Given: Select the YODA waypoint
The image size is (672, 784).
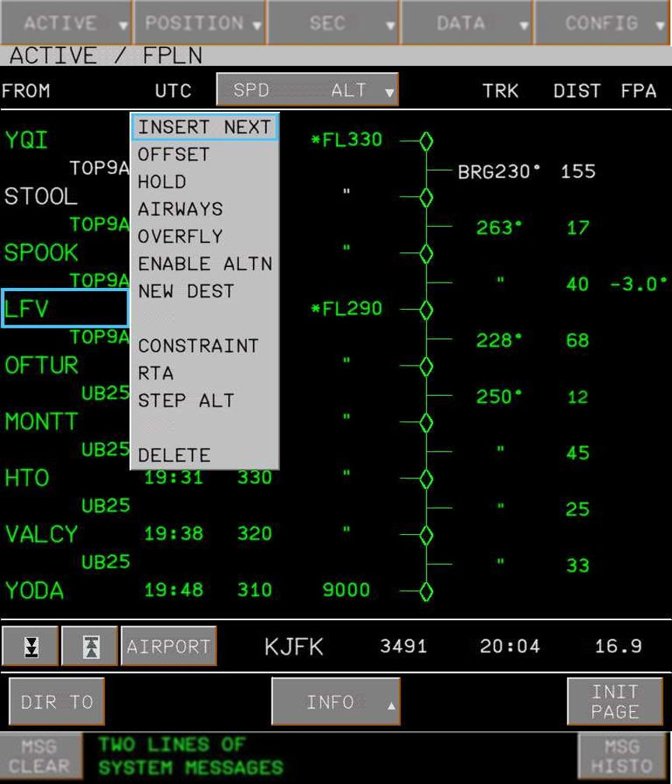Looking at the screenshot, I should coord(34,591).
